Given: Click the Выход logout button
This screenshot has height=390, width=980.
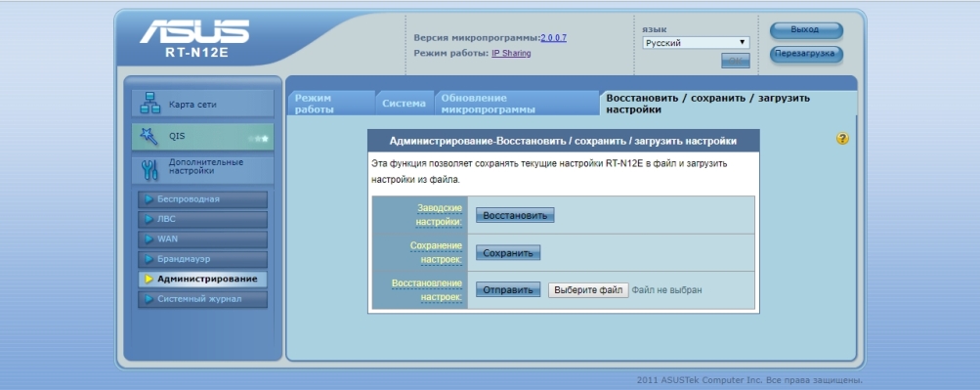Looking at the screenshot, I should [806, 30].
